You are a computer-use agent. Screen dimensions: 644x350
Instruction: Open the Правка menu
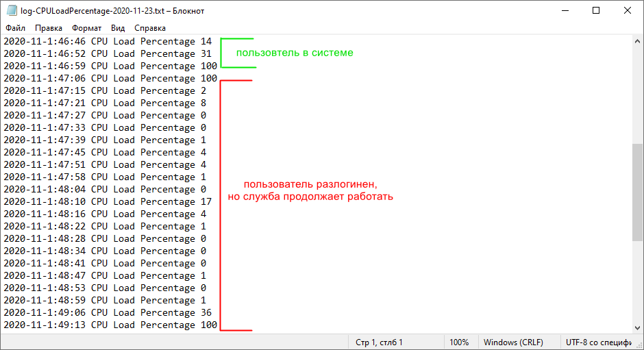(49, 28)
